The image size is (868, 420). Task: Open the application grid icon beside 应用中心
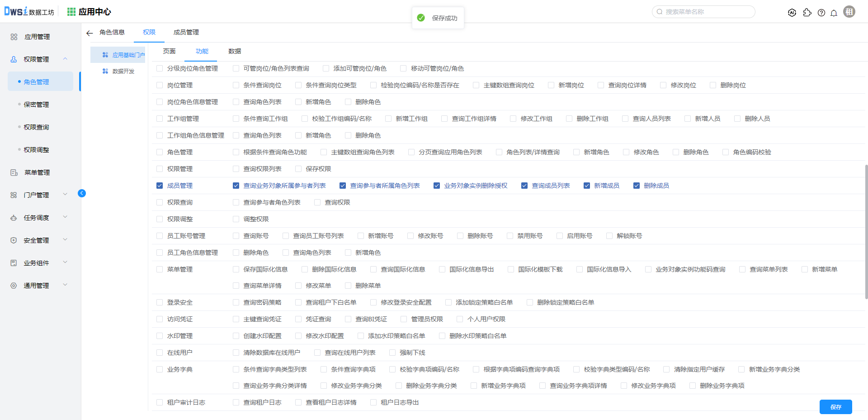[x=71, y=12]
